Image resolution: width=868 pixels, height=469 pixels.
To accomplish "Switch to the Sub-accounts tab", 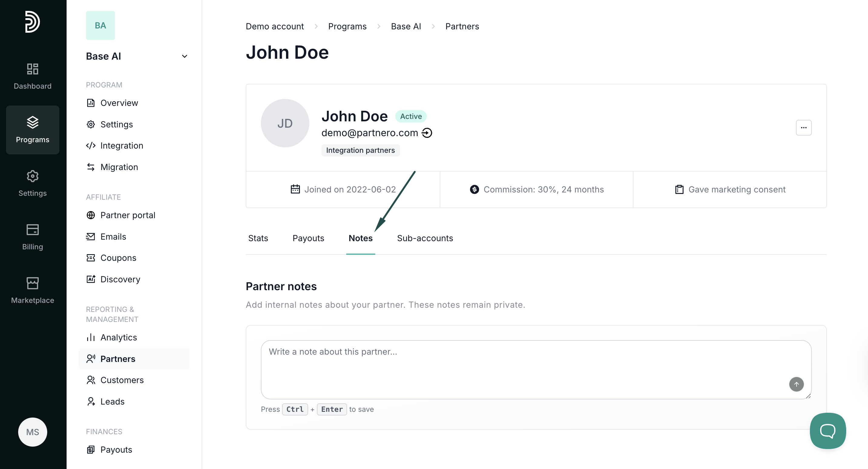I will pyautogui.click(x=425, y=238).
